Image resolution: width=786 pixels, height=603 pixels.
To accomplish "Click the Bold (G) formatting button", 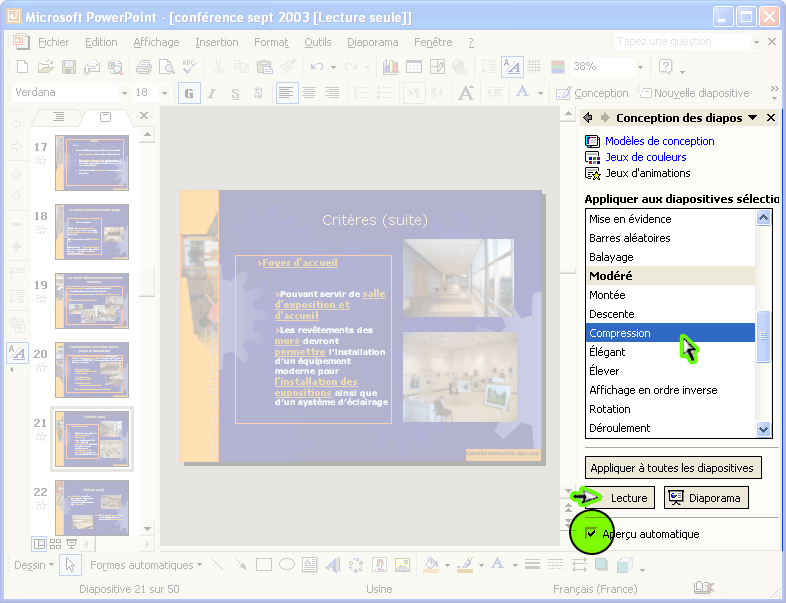I will 187,93.
